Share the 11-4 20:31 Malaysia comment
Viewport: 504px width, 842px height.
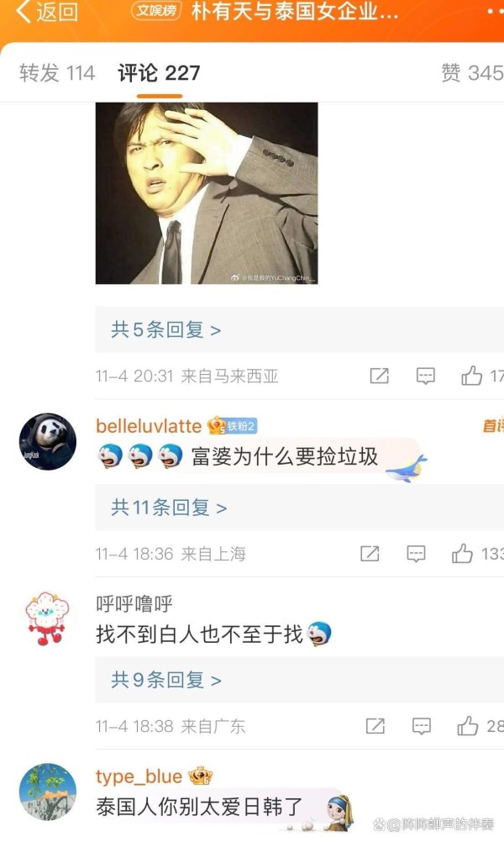coord(379,376)
